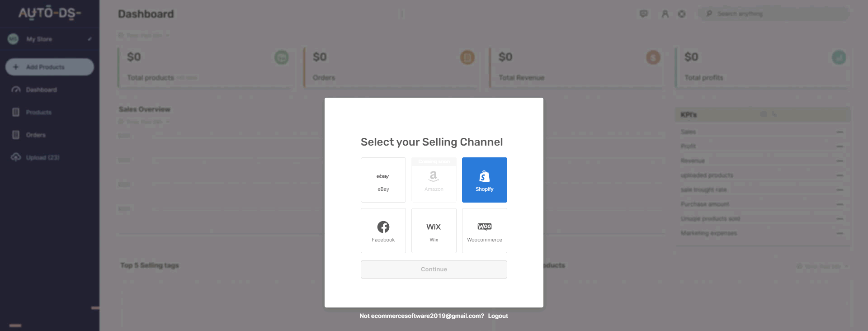Screen dimensions: 868x331
Task: Expand the Sales Overview date range dropdown
Action: 144,122
